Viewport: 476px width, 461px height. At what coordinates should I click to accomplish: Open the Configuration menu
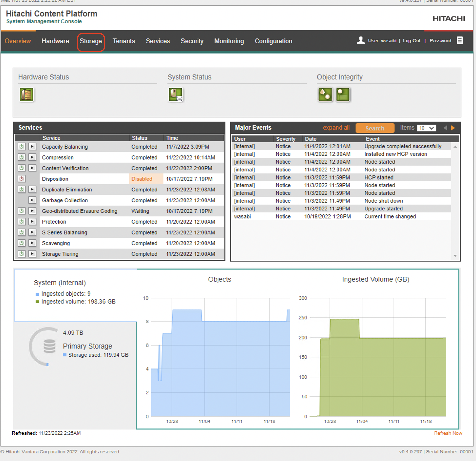coord(274,41)
